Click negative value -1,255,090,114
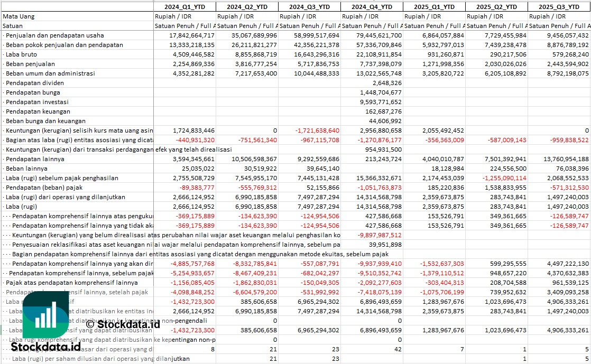 click(505, 178)
